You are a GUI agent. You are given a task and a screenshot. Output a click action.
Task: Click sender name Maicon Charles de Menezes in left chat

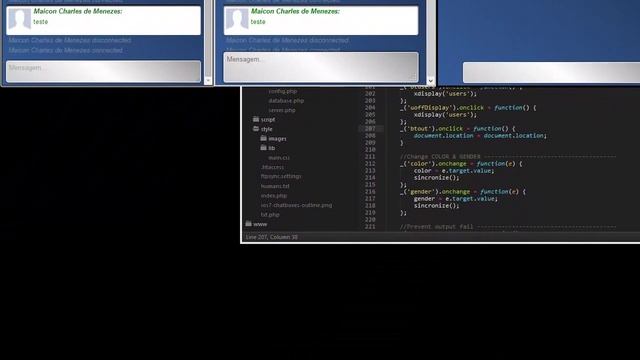pos(78,11)
